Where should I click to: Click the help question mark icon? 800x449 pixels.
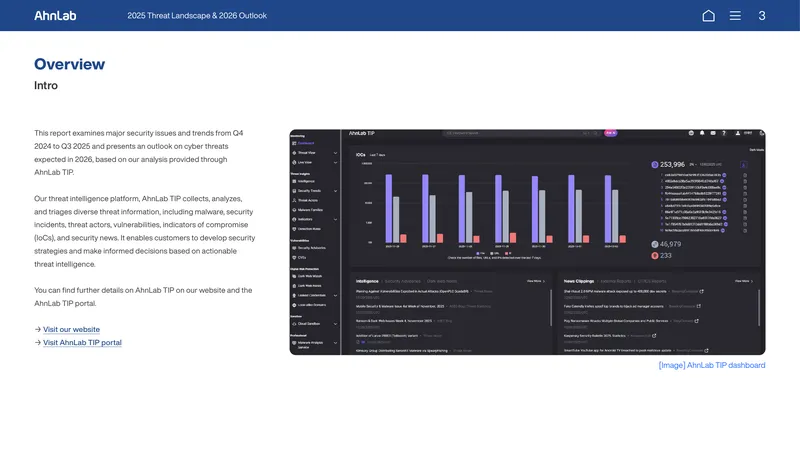click(723, 133)
